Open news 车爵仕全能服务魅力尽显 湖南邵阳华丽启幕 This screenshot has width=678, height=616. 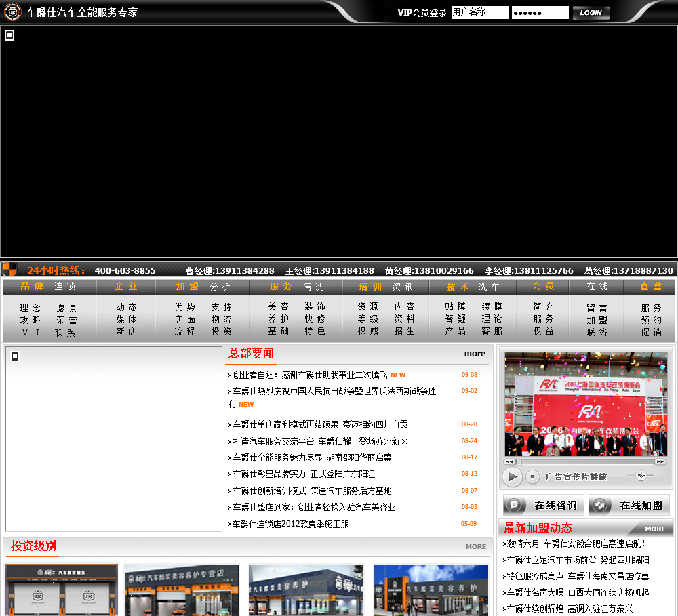(312, 458)
